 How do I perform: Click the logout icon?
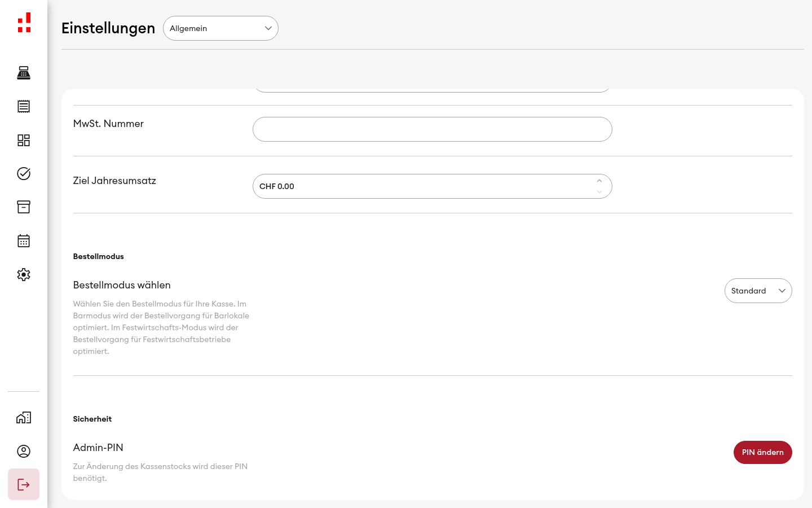point(24,484)
